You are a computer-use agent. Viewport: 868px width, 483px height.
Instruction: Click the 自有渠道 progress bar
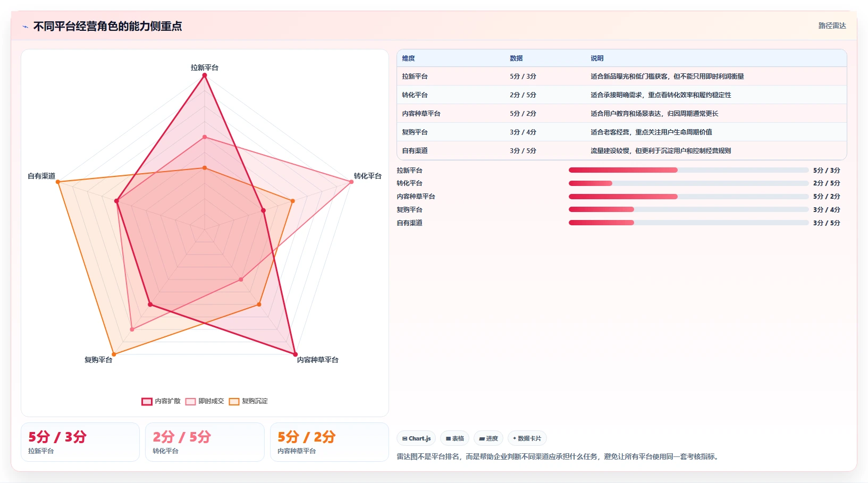click(x=688, y=223)
